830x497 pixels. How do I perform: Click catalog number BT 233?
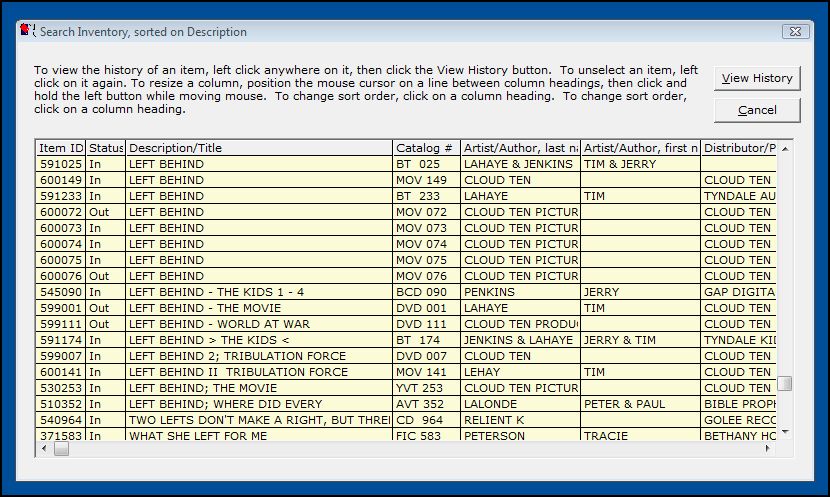(426, 196)
